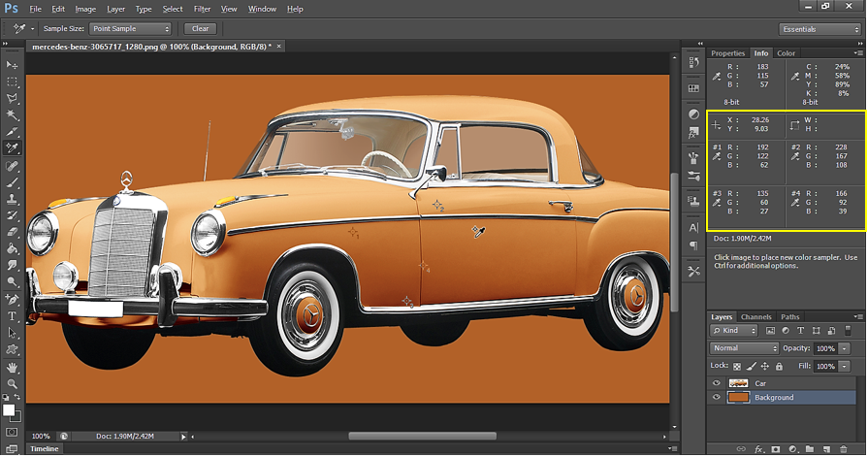Open the Normal blend mode dropdown
This screenshot has width=868, height=457.
pos(745,348)
